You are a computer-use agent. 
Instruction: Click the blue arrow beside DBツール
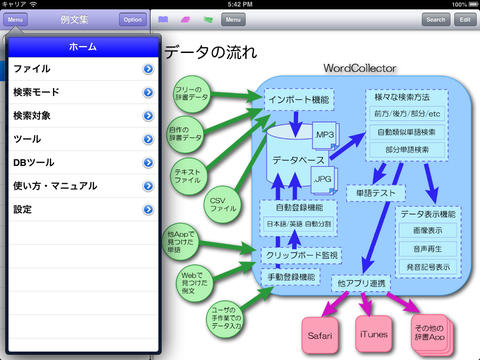tap(148, 163)
